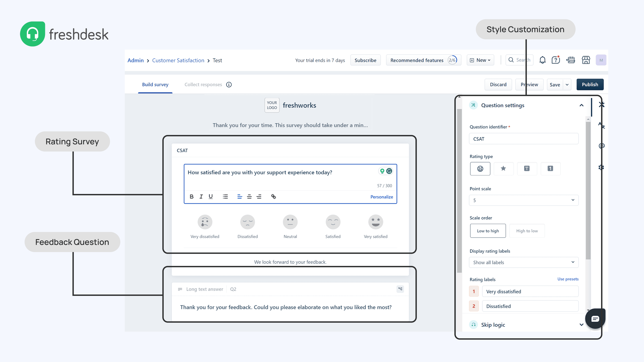
Task: Apply italic formatting to question text
Action: tap(201, 197)
